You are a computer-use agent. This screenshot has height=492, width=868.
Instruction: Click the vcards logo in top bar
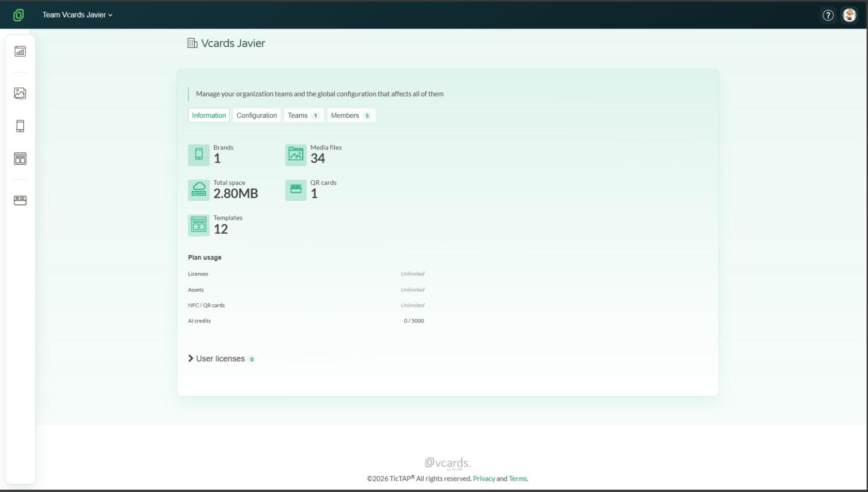click(x=19, y=15)
